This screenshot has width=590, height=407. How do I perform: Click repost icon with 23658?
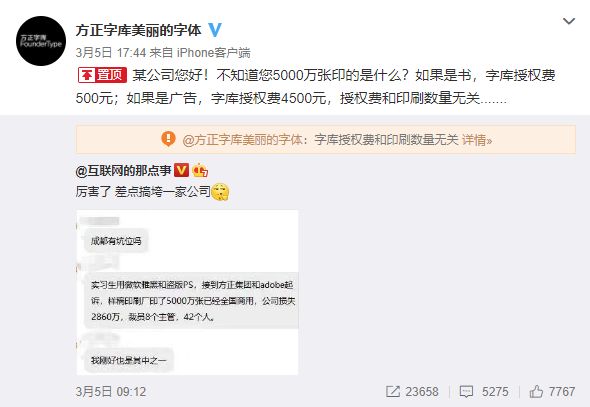click(x=393, y=392)
